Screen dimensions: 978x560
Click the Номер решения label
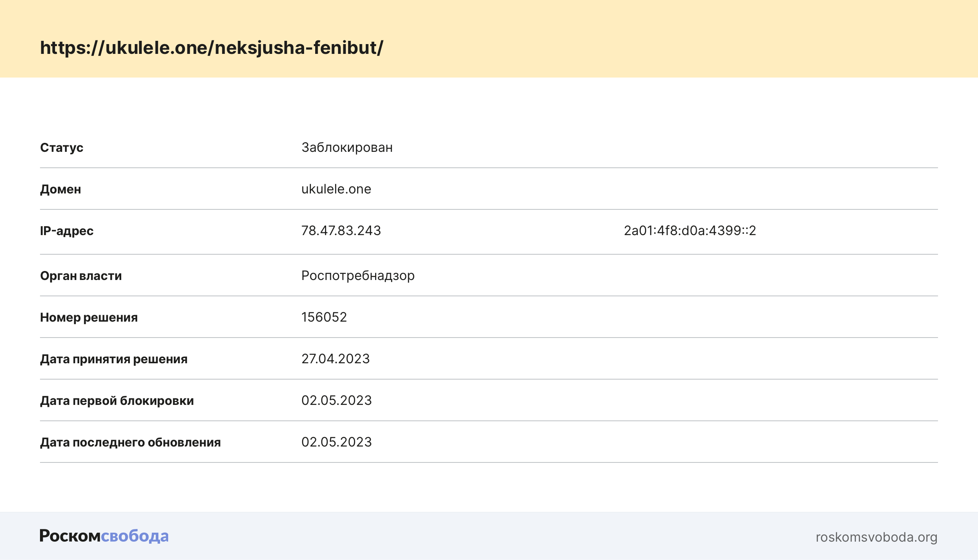89,318
